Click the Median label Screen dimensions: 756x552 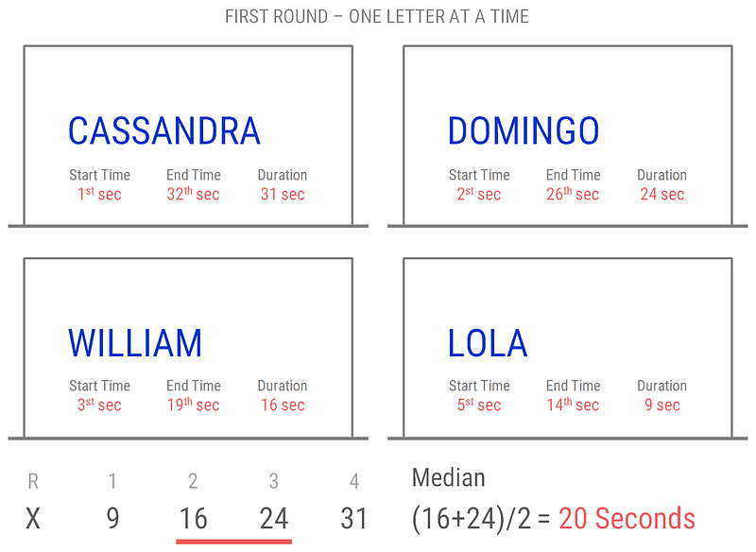pos(448,477)
